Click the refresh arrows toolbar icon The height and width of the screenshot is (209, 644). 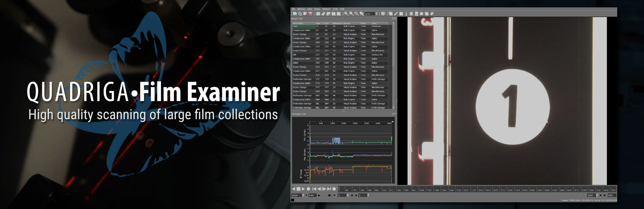(300, 14)
